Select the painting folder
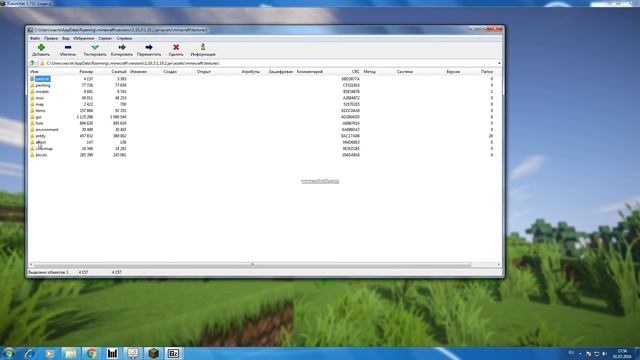The width and height of the screenshot is (640, 360). click(43, 85)
